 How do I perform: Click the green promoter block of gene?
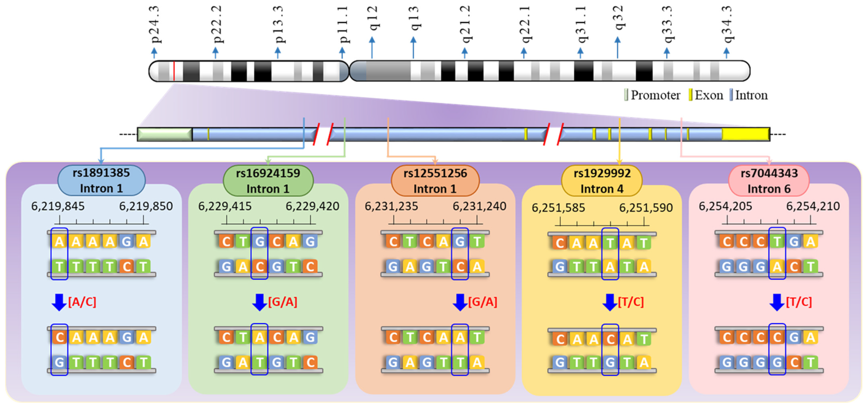click(x=165, y=134)
